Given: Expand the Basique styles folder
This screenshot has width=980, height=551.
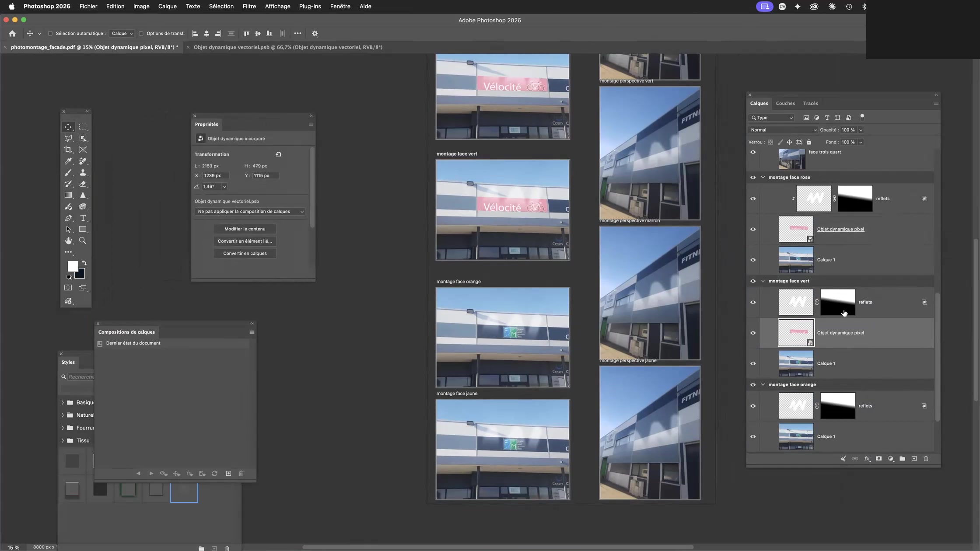Looking at the screenshot, I should (x=63, y=402).
